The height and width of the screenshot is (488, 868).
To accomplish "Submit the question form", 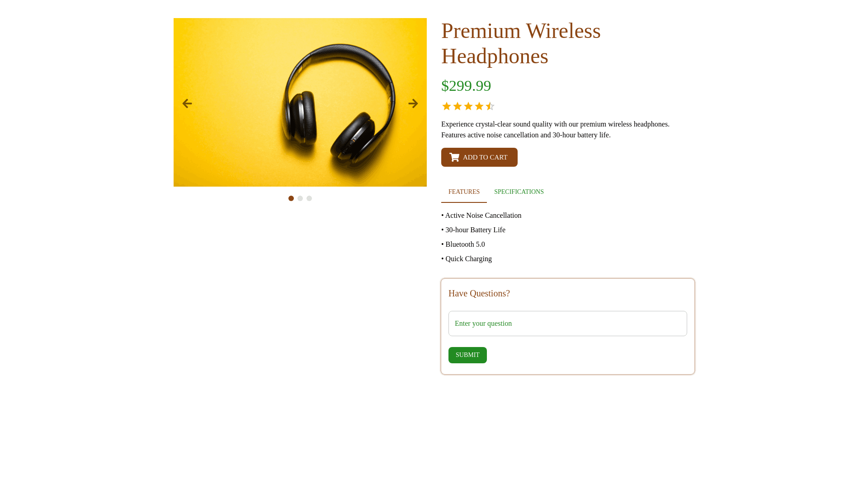I will coord(467,355).
